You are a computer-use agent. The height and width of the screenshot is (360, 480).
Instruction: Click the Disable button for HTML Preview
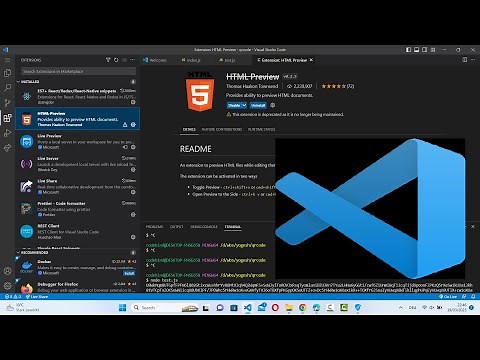click(x=234, y=105)
